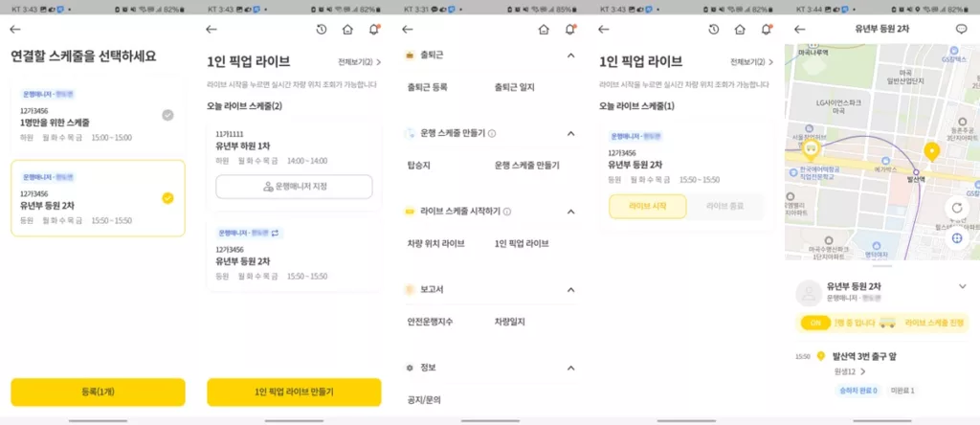This screenshot has height=425, width=980.
Task: Tap the yellow bus marker on the map
Action: (x=812, y=149)
